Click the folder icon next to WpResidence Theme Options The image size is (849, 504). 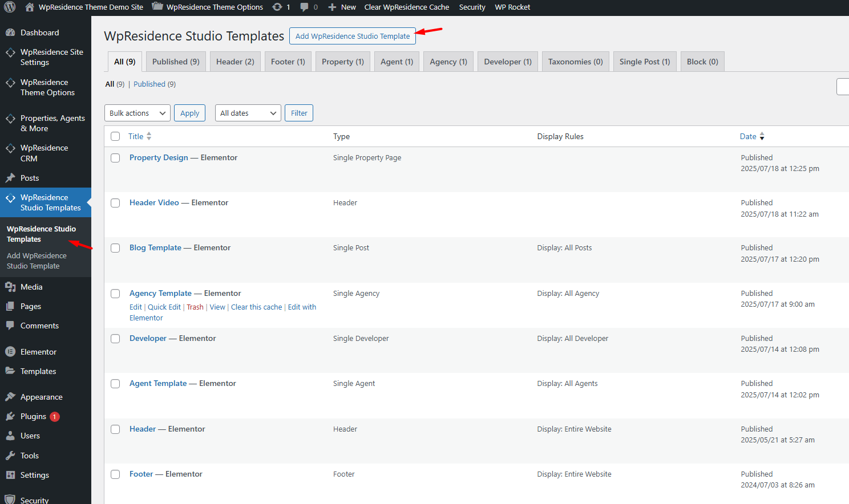click(x=157, y=7)
